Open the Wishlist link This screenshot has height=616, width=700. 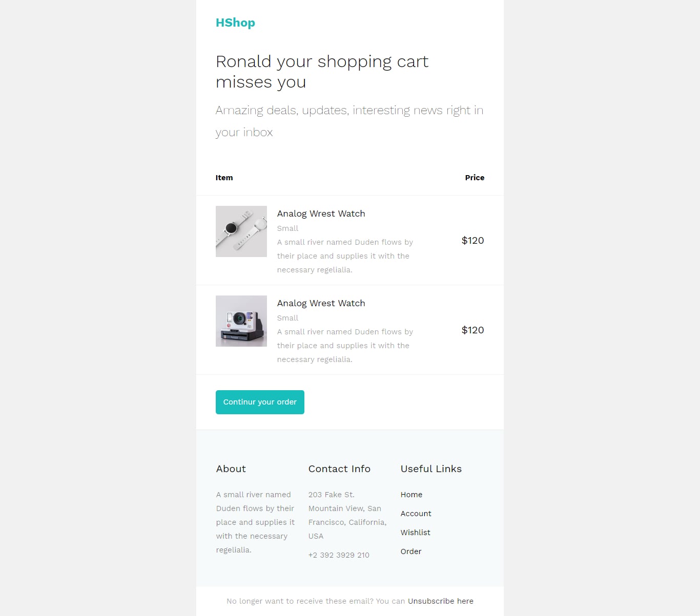coord(415,533)
